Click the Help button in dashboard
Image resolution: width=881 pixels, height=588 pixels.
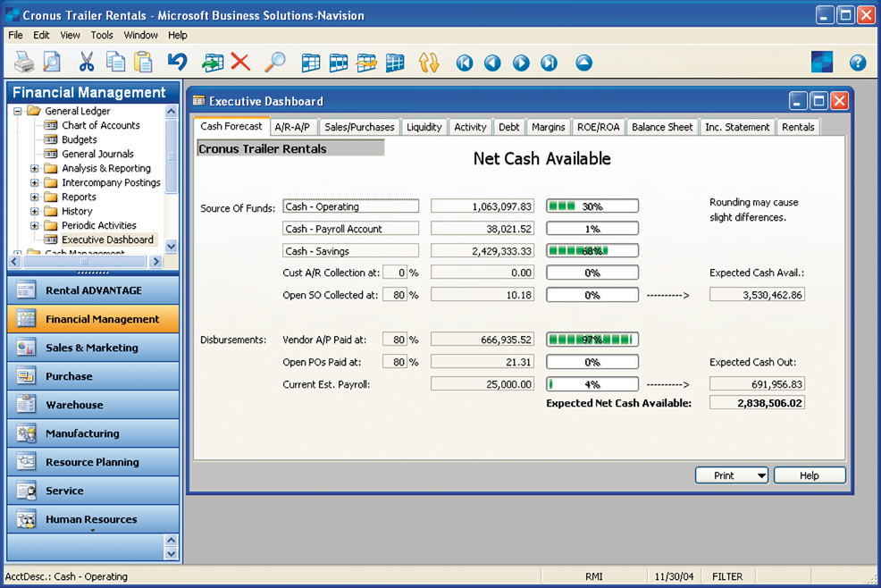click(810, 475)
